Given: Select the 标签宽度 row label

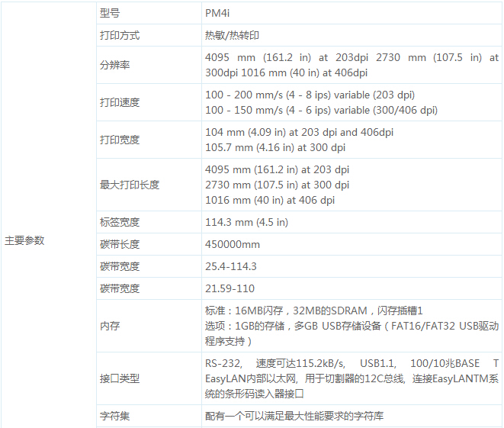Looking at the screenshot, I should pyautogui.click(x=120, y=222).
